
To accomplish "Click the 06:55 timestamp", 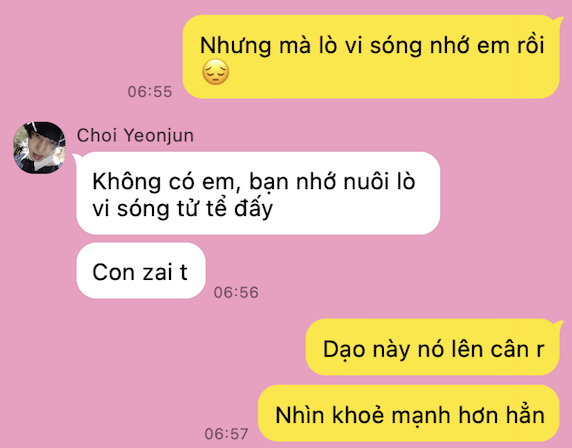I will pyautogui.click(x=150, y=92).
